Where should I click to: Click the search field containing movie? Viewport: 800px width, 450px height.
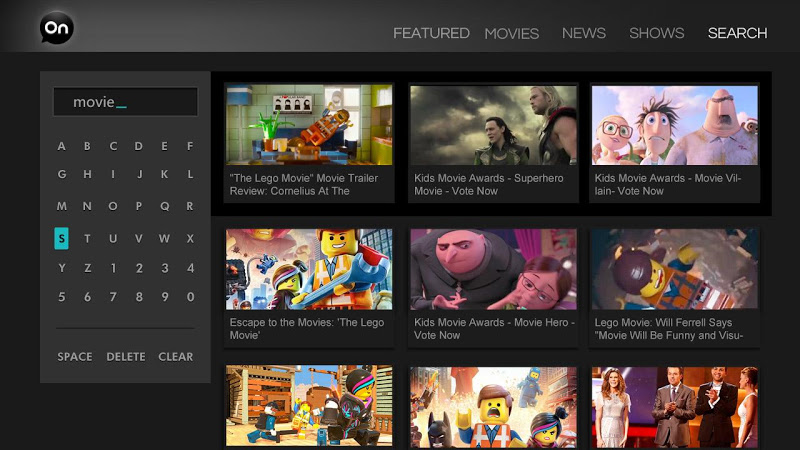click(x=126, y=102)
